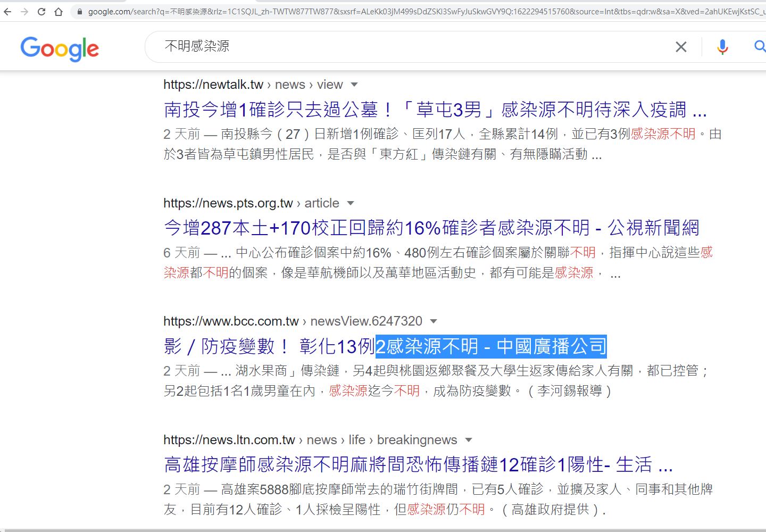Expand options arrow for newtalk.tw result
766x532 pixels.
point(354,85)
